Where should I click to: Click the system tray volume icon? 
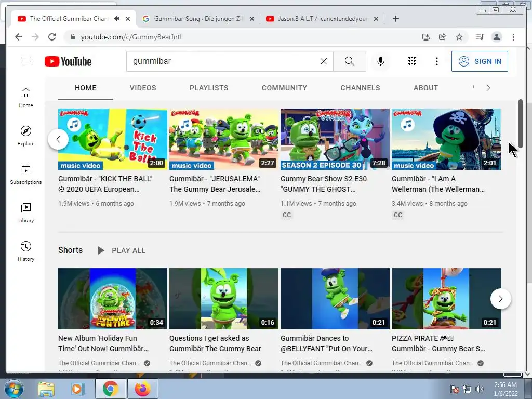(480, 389)
